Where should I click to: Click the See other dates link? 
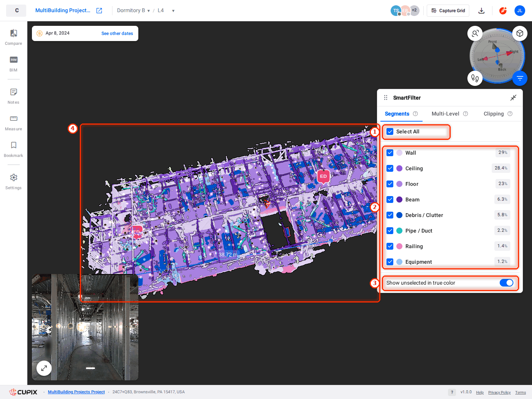[x=117, y=33]
